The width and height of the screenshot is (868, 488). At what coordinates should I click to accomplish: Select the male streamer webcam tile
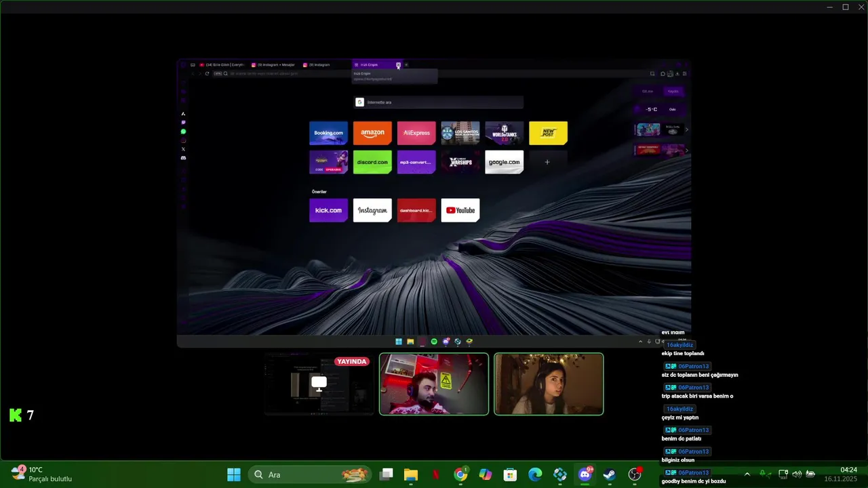434,384
